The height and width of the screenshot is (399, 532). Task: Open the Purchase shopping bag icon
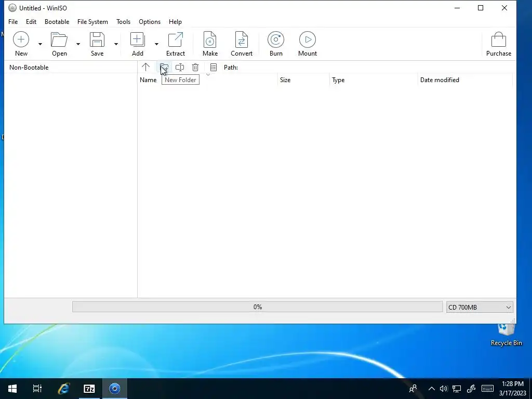[x=498, y=39]
